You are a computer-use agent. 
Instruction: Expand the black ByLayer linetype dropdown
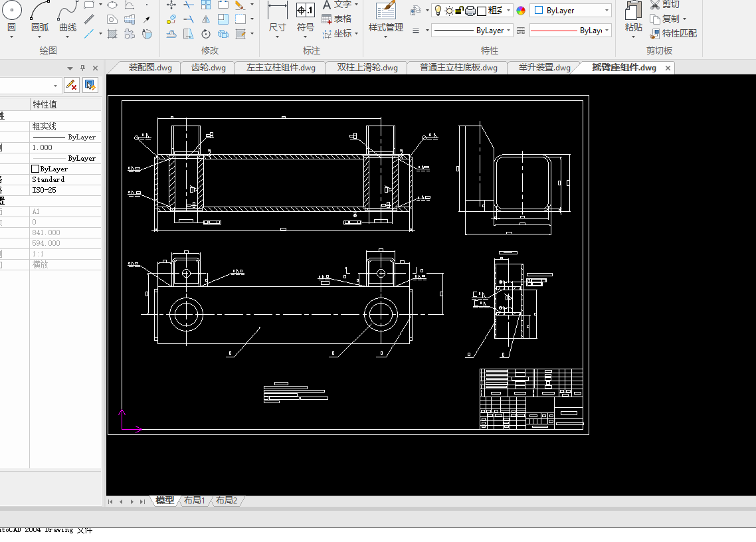[x=509, y=31]
